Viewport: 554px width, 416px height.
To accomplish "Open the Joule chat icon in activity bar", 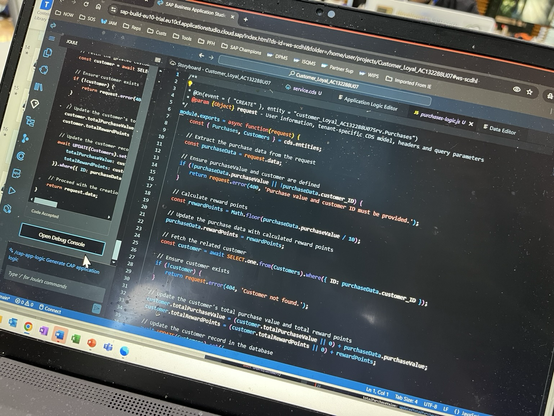I will (47, 53).
